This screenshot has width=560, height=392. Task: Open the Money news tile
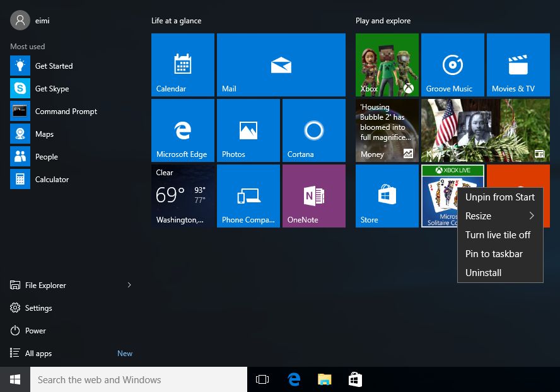point(387,130)
